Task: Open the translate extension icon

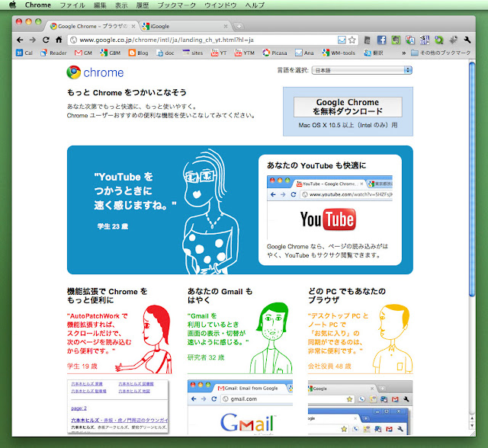Action: (410, 40)
